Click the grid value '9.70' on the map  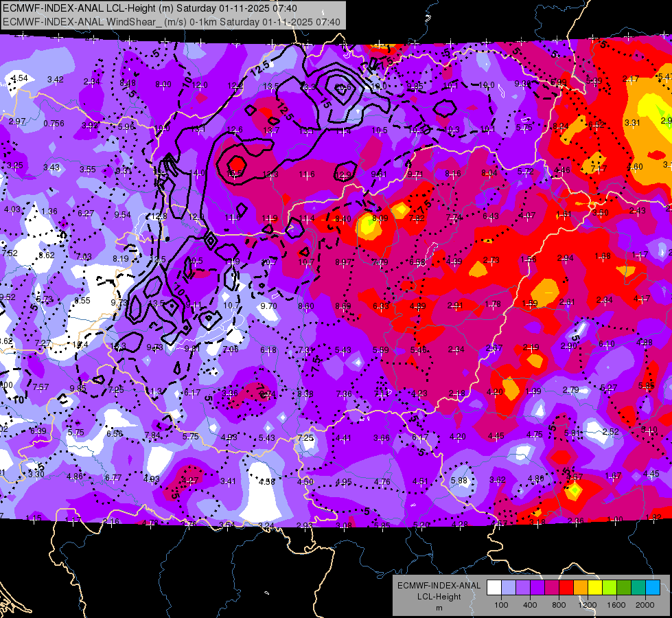pyautogui.click(x=268, y=306)
